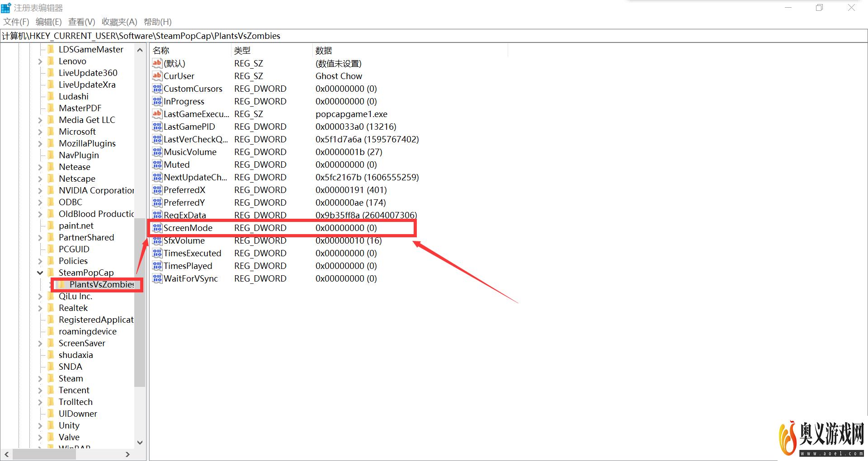Click the NextUpdateCh... DWORD icon
Viewport: 868px width, 461px height.
click(x=157, y=177)
